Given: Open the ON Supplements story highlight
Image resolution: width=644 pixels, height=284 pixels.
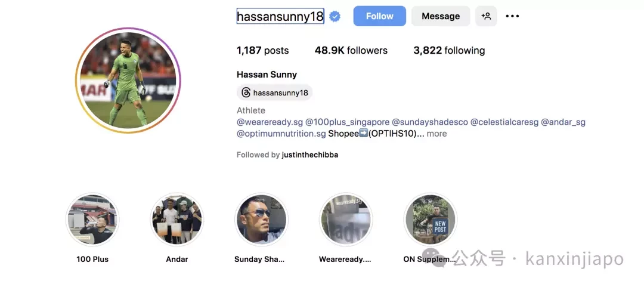Looking at the screenshot, I should (x=430, y=219).
